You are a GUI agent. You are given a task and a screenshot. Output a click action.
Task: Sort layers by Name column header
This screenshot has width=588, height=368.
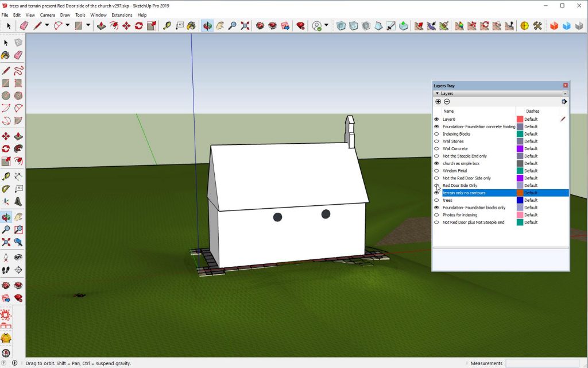(448, 111)
